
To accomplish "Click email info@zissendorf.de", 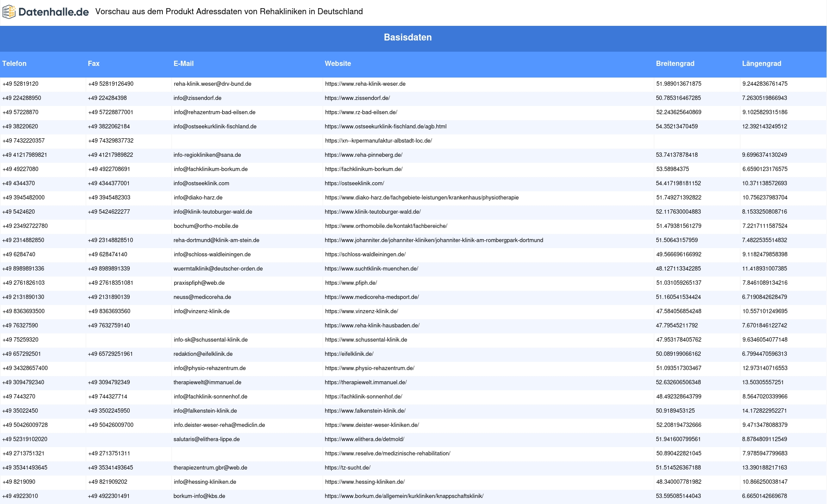I will pos(197,98).
